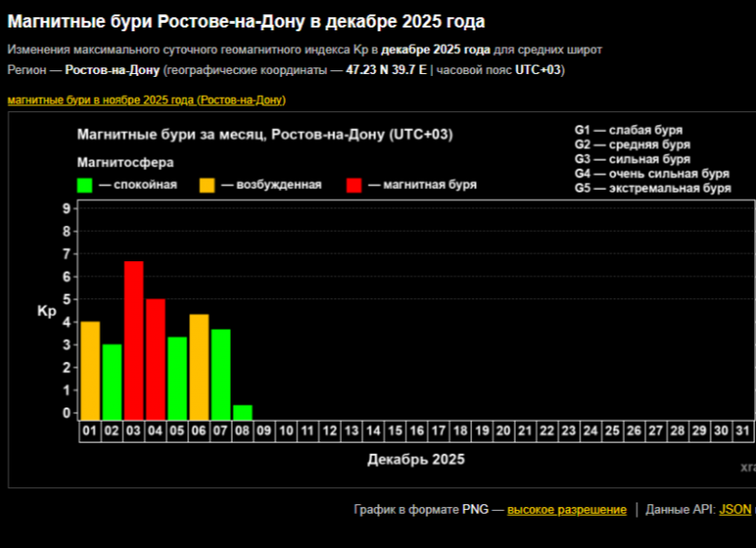Open the JSON API data link
Screen dimensions: 756x548
tap(734, 510)
